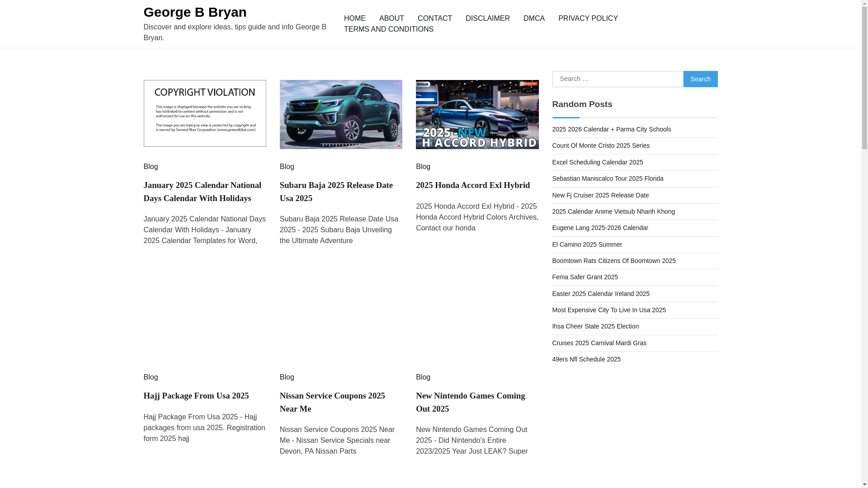This screenshot has height=488, width=868.
Task: Click Blog category above January 2025 Calendar
Action: click(151, 167)
